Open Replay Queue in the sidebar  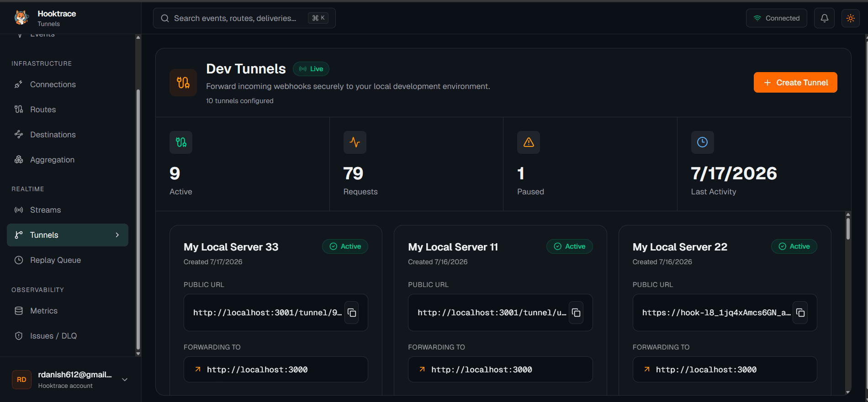[x=68, y=260]
